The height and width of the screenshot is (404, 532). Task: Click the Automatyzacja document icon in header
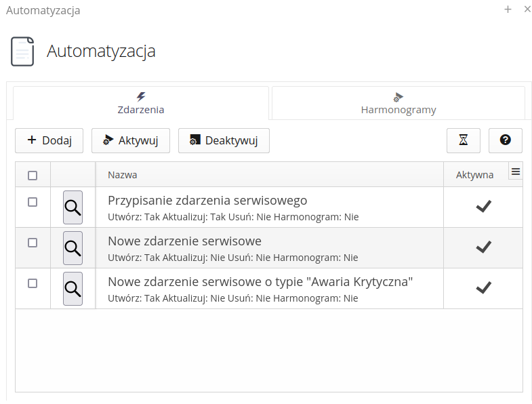pyautogui.click(x=22, y=52)
